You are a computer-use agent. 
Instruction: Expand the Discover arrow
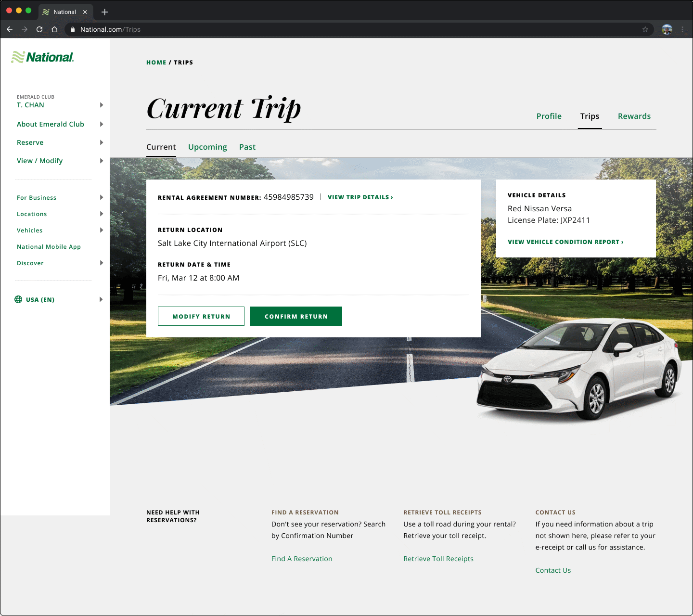101,263
